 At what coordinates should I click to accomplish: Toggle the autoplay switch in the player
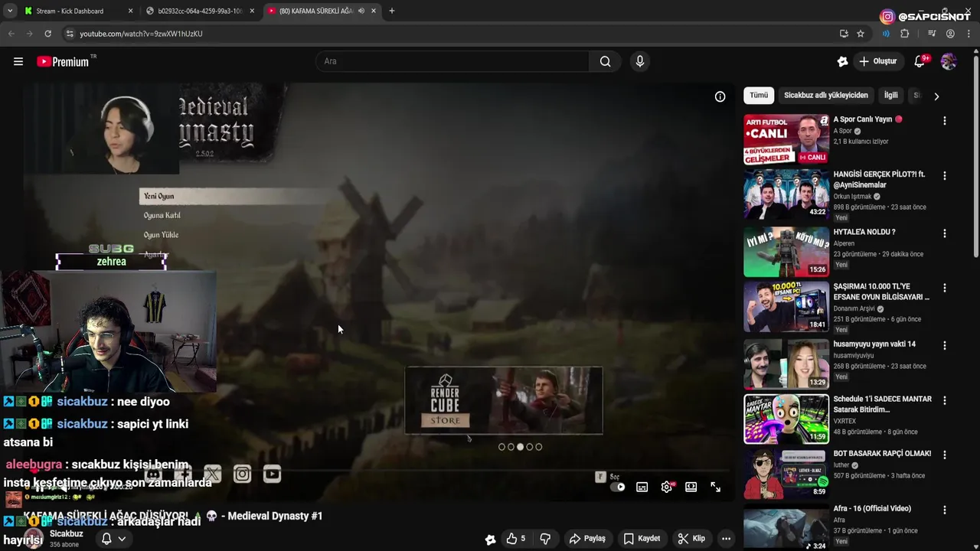click(x=617, y=487)
